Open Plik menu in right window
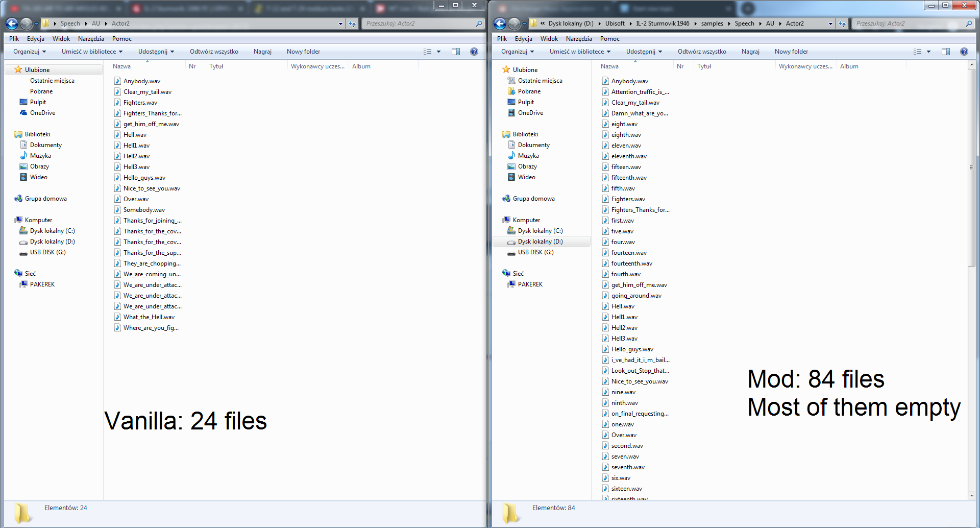Viewport: 980px width, 528px height. pos(502,39)
